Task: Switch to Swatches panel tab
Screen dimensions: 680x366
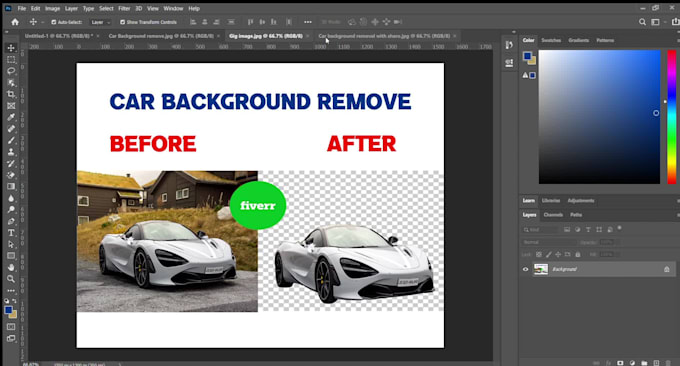Action: pyautogui.click(x=551, y=40)
